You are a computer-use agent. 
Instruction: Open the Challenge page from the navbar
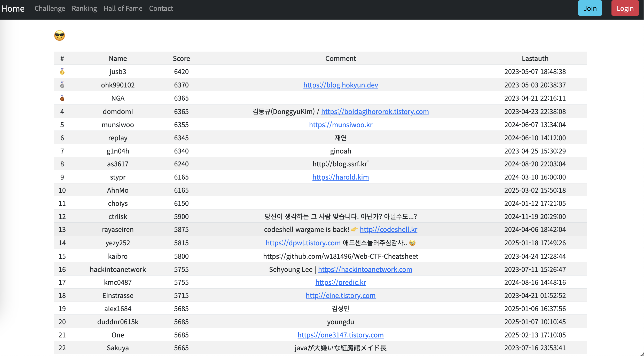pyautogui.click(x=50, y=9)
